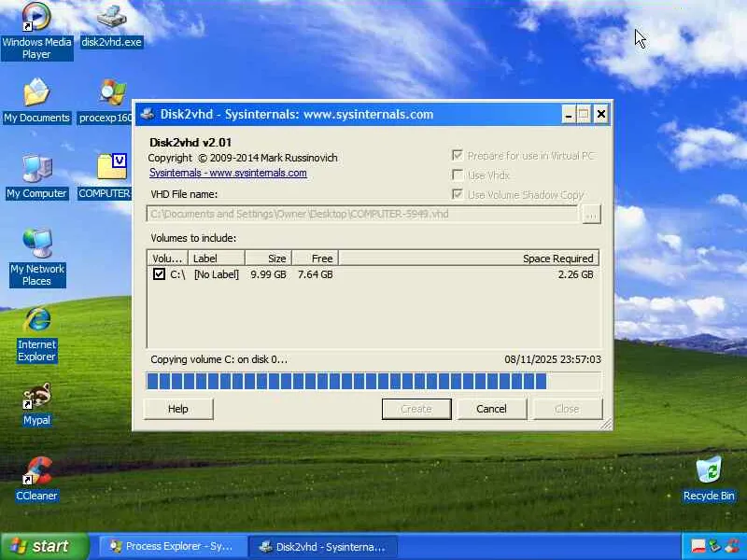Sort by the Free column header
747x560 pixels.
(x=315, y=259)
